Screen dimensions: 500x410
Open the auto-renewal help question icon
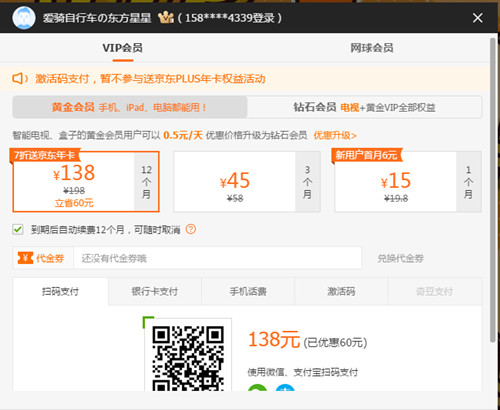(191, 229)
